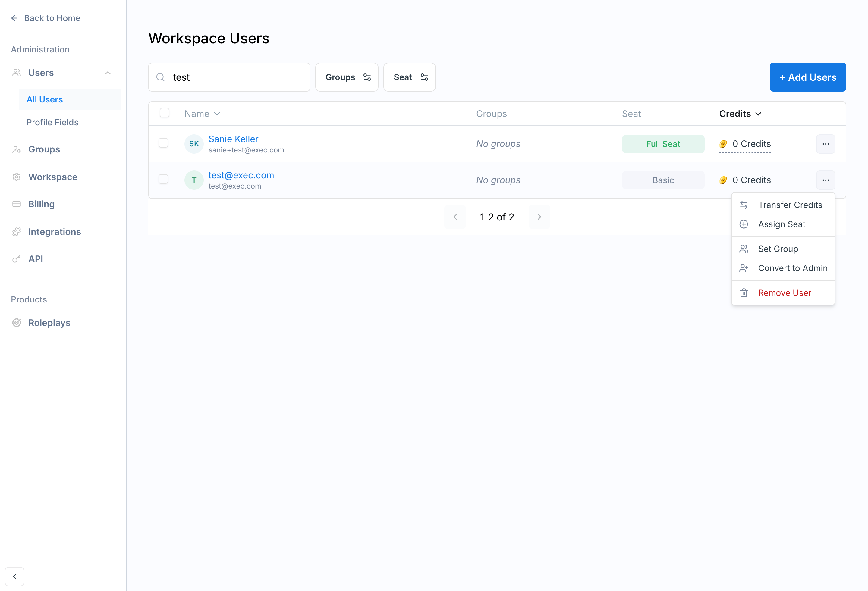Click the Add Users button
The width and height of the screenshot is (868, 591).
[x=808, y=77]
